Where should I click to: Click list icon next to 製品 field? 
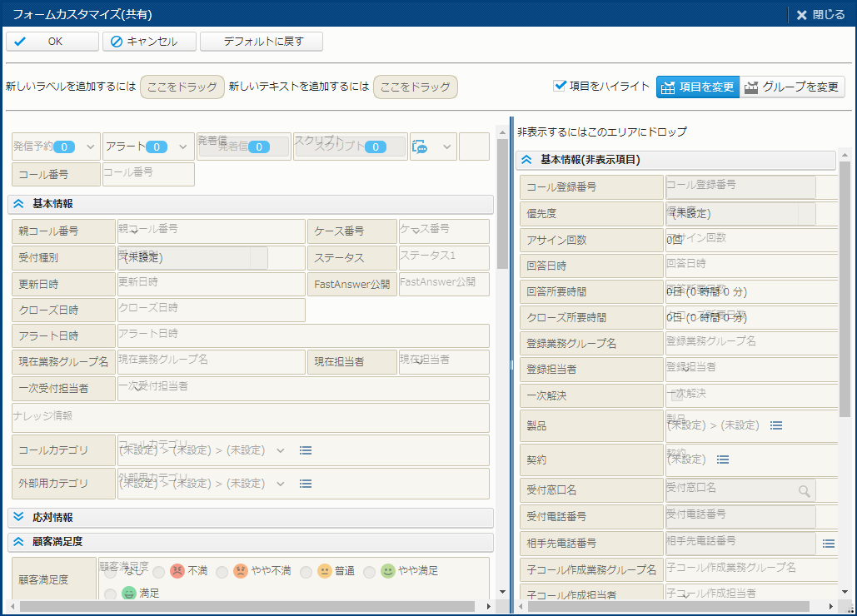point(776,425)
